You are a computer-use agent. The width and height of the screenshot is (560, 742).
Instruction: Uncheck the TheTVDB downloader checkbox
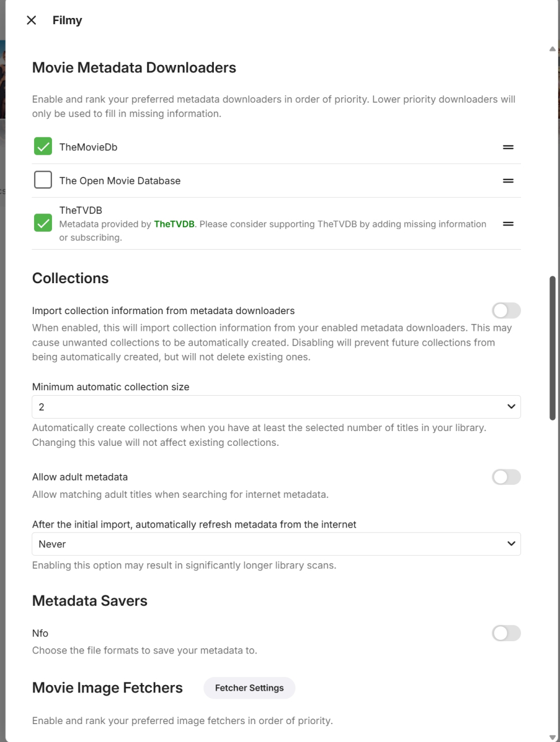43,224
